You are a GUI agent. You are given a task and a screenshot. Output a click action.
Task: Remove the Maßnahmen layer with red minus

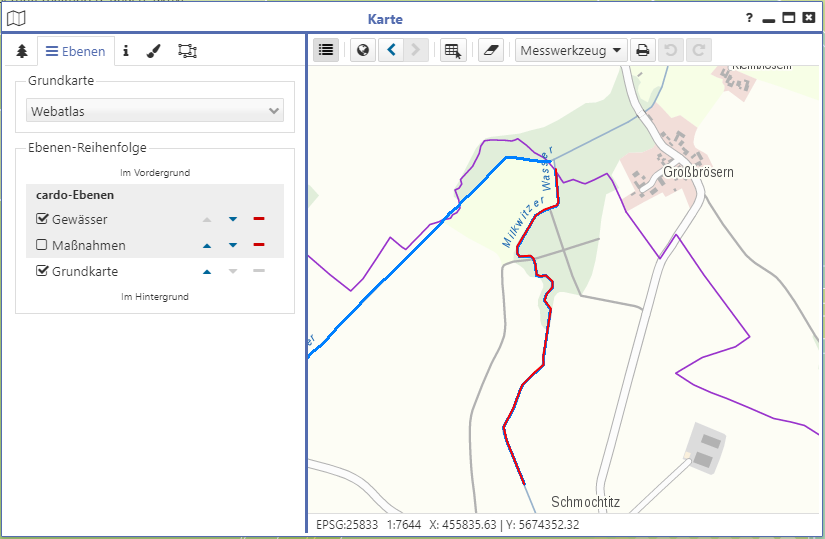point(258,245)
